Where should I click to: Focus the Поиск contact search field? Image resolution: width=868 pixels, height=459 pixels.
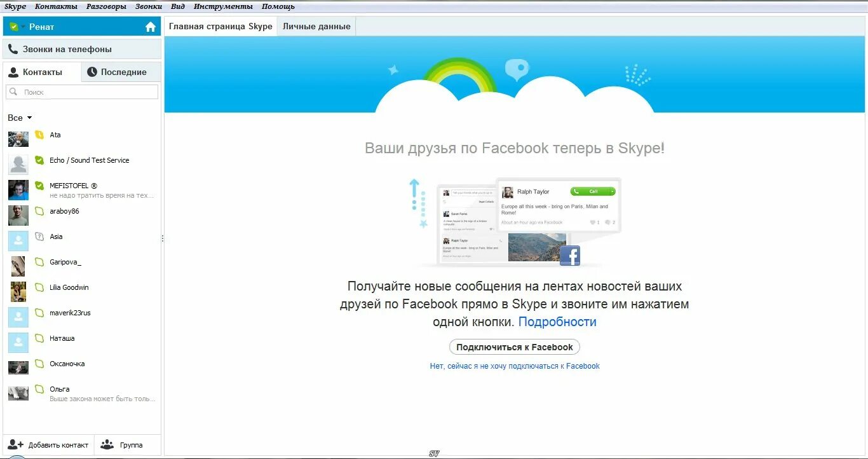coord(82,92)
